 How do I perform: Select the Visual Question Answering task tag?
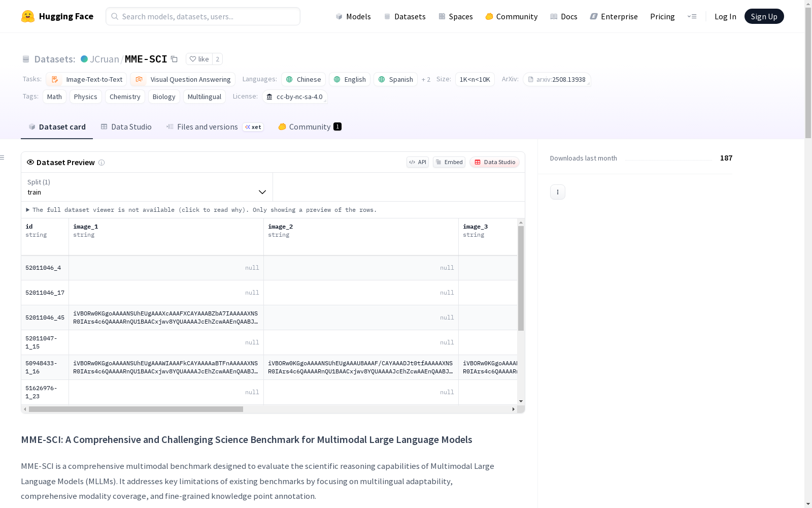tap(183, 79)
